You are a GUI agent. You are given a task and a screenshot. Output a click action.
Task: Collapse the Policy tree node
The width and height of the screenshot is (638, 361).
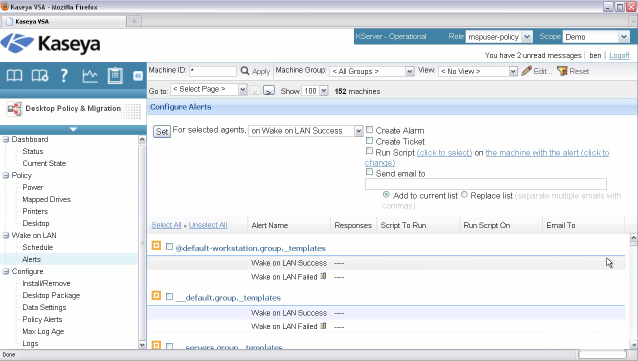[x=6, y=175]
